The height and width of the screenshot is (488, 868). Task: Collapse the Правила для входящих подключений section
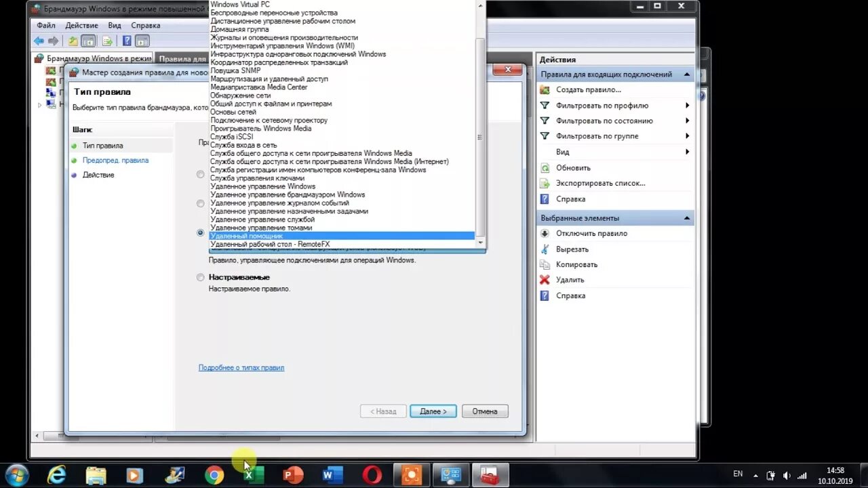coord(686,75)
